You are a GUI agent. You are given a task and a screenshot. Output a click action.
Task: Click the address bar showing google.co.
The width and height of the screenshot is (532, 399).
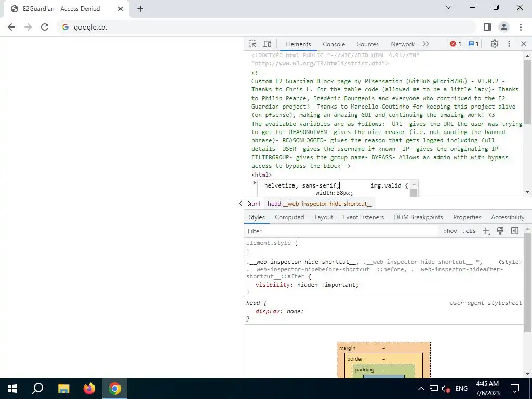point(266,27)
